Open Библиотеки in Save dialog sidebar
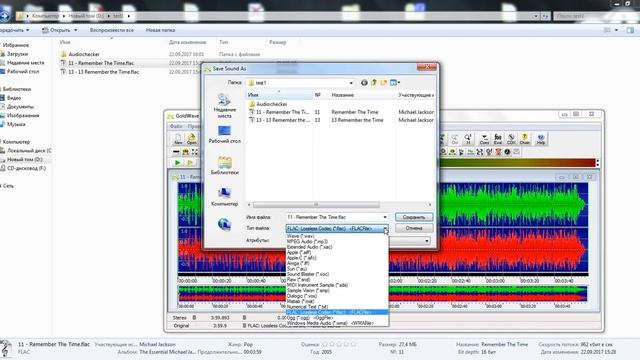 pyautogui.click(x=224, y=165)
